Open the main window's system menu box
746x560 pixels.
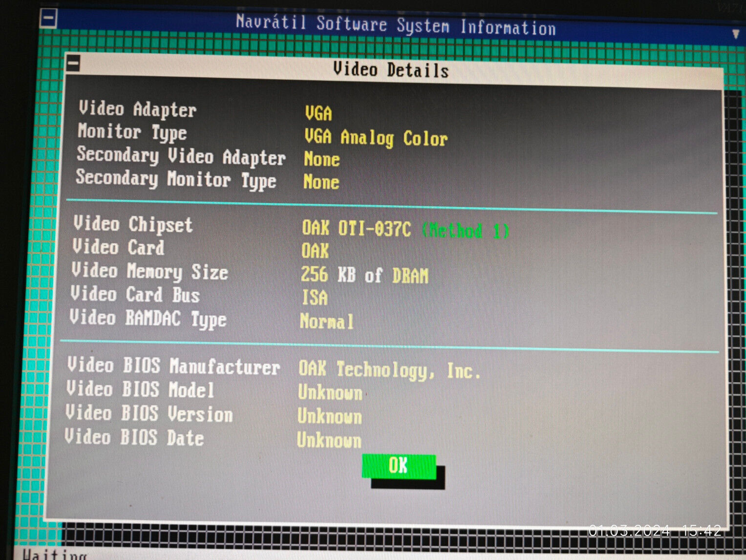pos(49,19)
